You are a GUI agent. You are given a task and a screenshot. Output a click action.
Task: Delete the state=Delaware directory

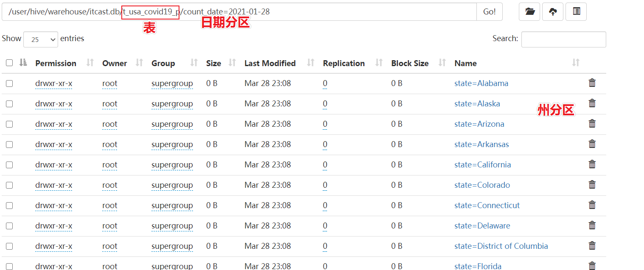click(x=592, y=225)
